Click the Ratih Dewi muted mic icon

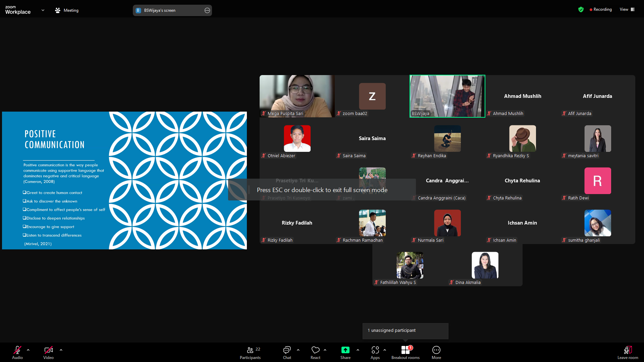565,198
